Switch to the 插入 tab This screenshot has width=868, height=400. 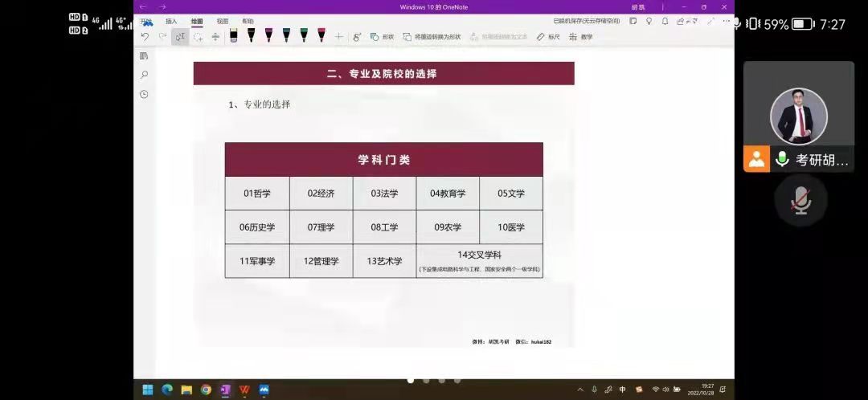click(x=171, y=21)
